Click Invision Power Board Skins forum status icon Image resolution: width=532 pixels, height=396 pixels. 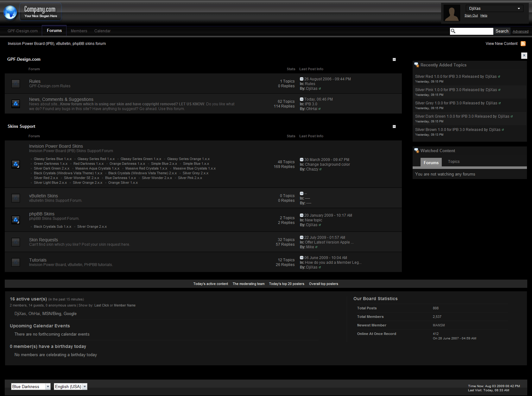point(16,164)
